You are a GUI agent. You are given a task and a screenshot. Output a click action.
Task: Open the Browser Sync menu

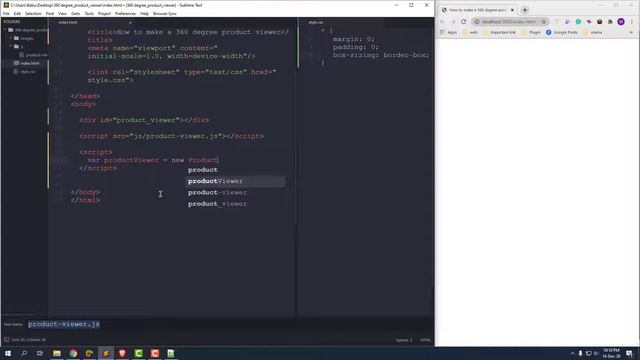164,13
